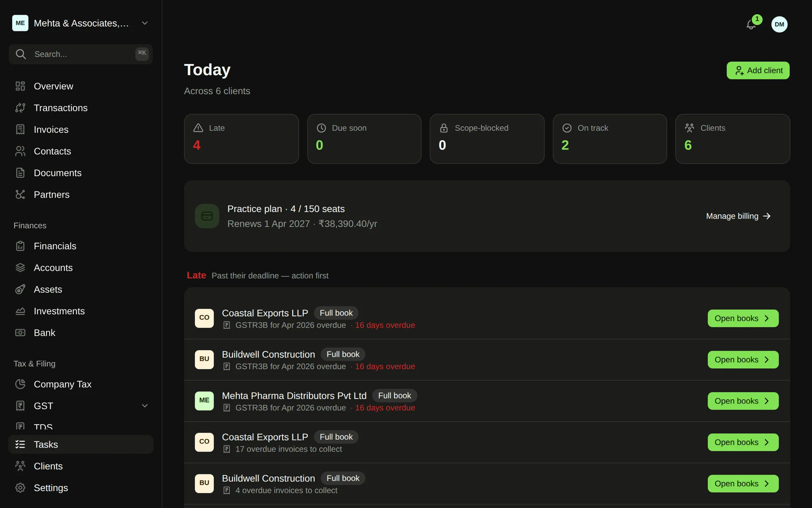The image size is (812, 508).
Task: Click the Partners network icon
Action: point(20,194)
